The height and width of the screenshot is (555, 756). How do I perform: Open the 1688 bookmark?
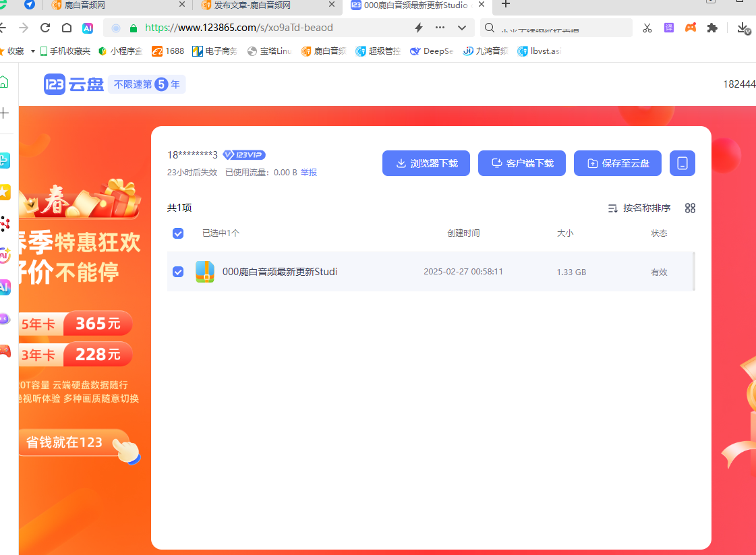pyautogui.click(x=168, y=51)
